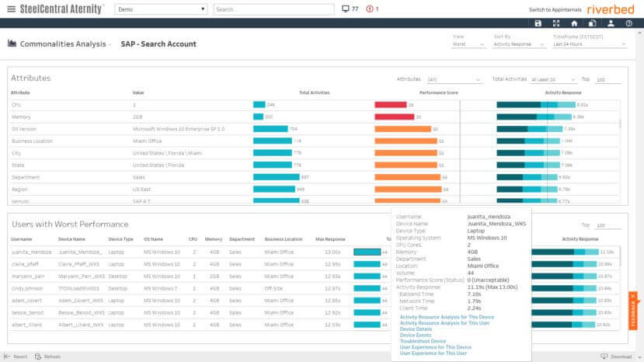Sort by Max Response column header
The width and height of the screenshot is (644, 362).
(x=330, y=239)
